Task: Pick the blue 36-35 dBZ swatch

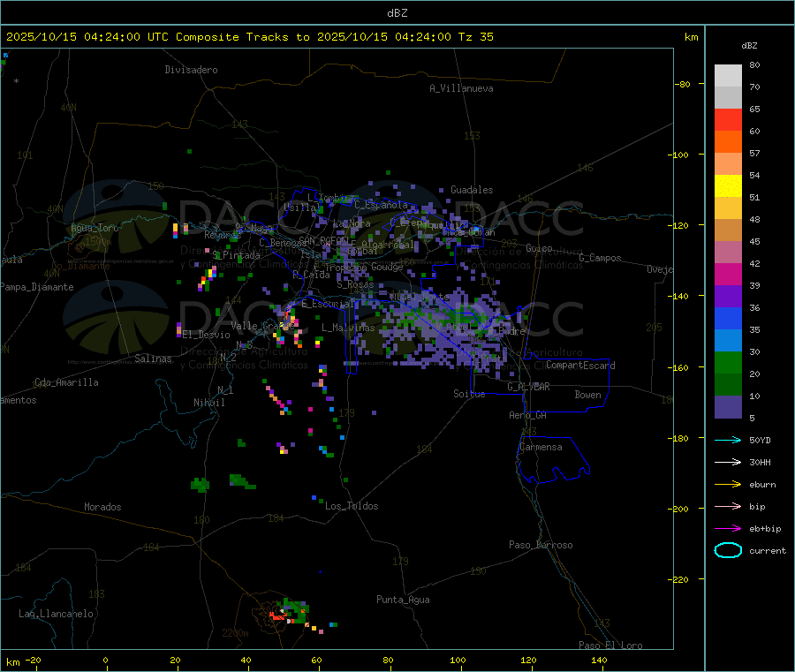Action: pyautogui.click(x=728, y=319)
